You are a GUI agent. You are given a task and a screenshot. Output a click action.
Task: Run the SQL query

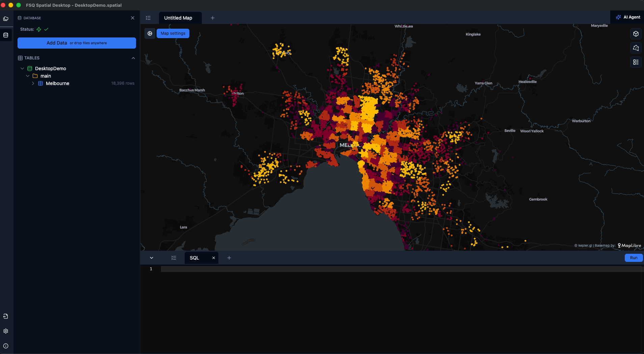coord(633,258)
